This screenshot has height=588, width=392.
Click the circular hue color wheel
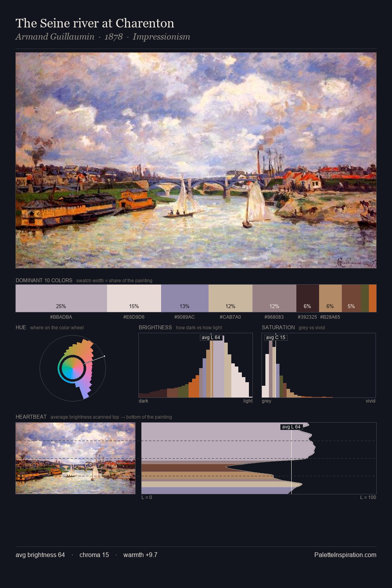[73, 368]
